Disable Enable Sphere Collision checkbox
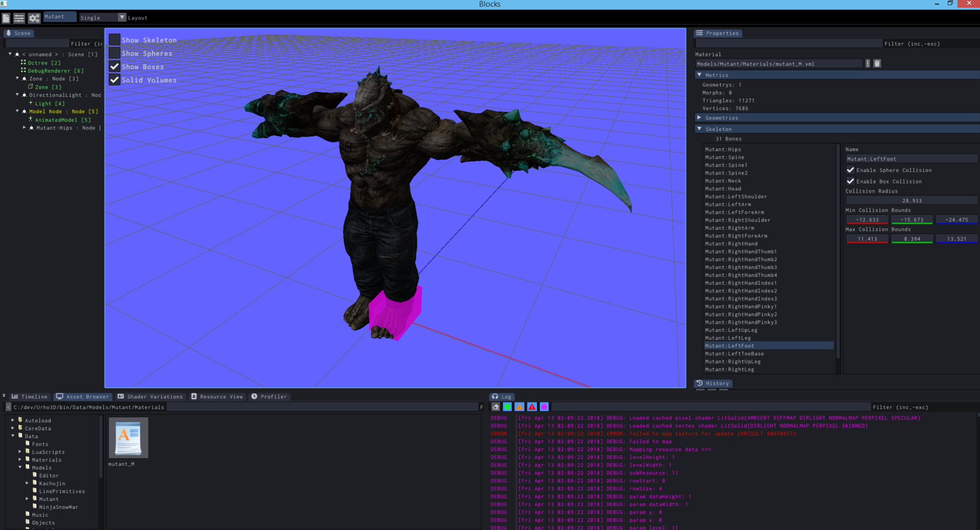 850,170
